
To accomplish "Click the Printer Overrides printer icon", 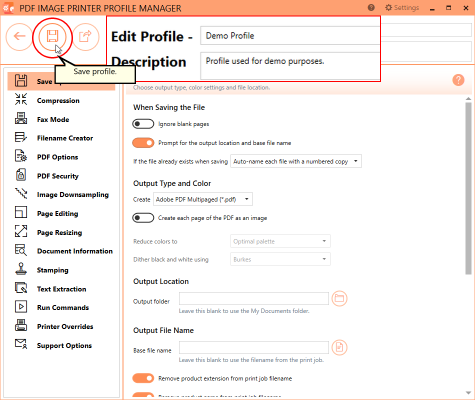I will 21,326.
